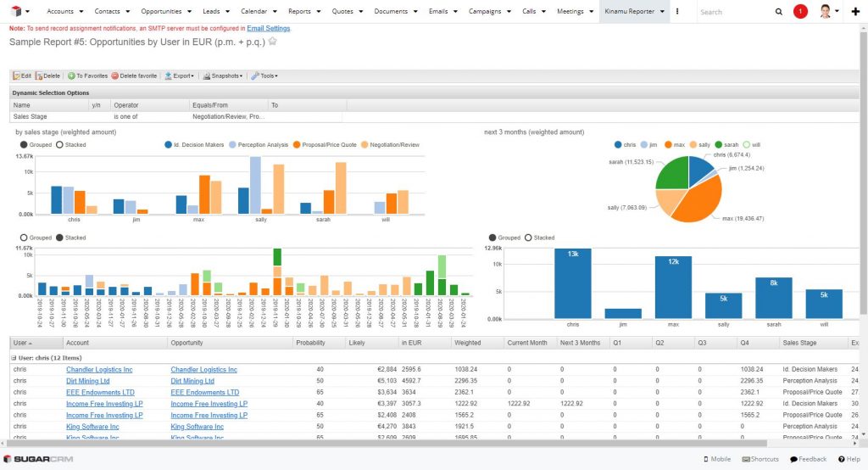Click the Delete report toolbar button

tap(47, 76)
